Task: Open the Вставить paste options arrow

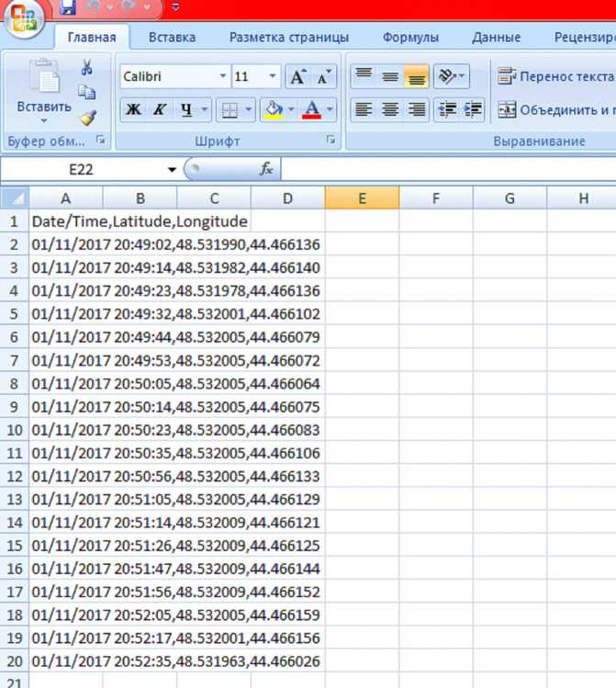Action: coord(44,120)
